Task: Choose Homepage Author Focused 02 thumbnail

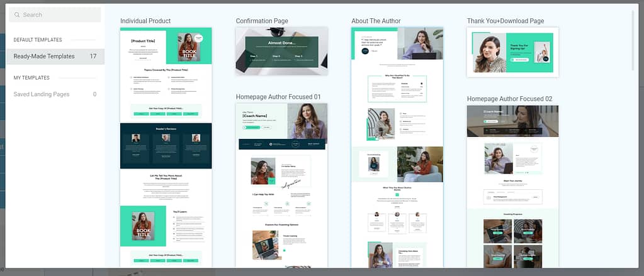Action: click(512, 187)
